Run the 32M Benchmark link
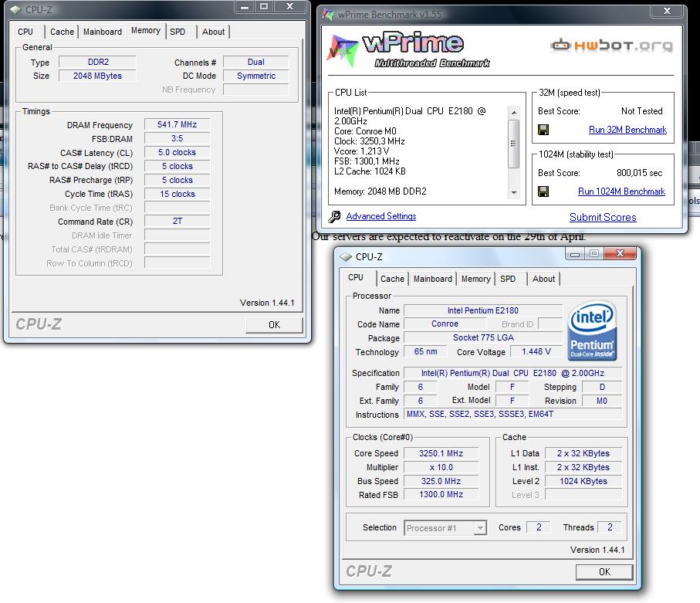This screenshot has height=603, width=700. (x=627, y=130)
